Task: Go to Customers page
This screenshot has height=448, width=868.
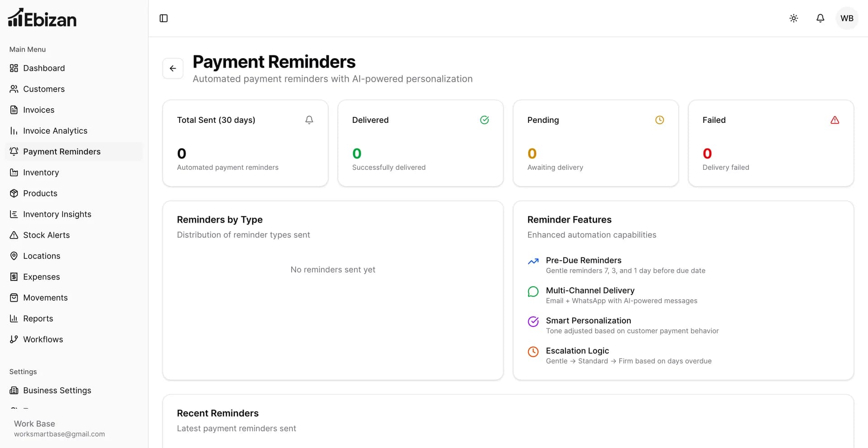Action: pyautogui.click(x=44, y=89)
